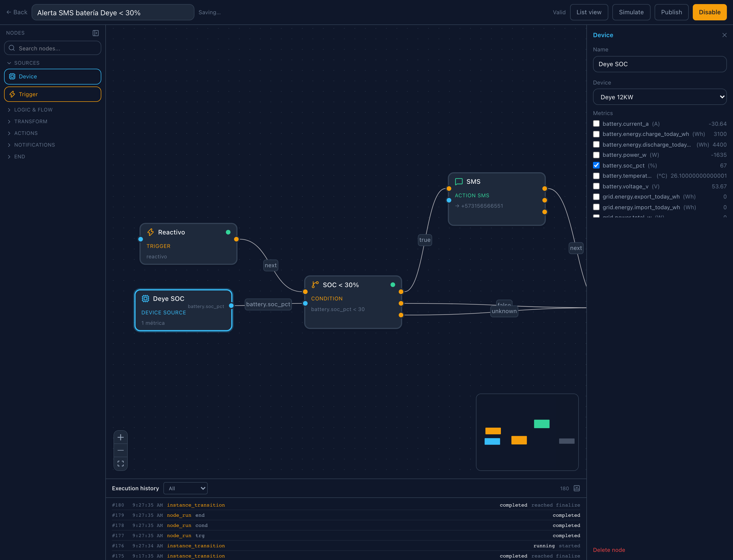Viewport: 733px width, 560px height.
Task: Check the battery.voltage_v metric
Action: point(596,186)
